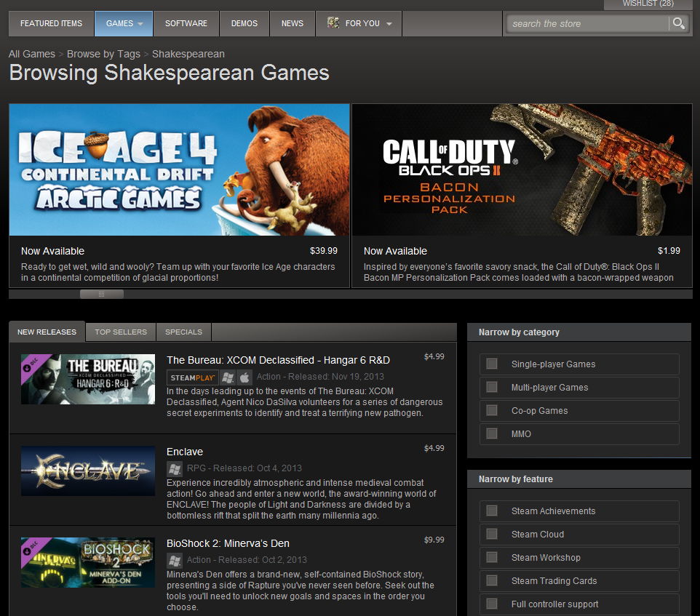This screenshot has height=616, width=700.
Task: Click the DLC badge on Minerva's Den thumbnail
Action: pyautogui.click(x=31, y=547)
